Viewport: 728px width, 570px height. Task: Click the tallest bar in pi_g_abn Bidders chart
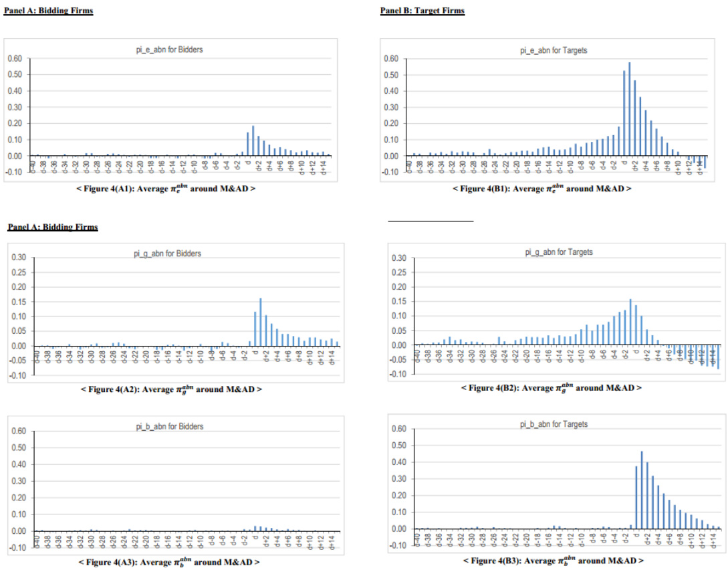pyautogui.click(x=261, y=322)
